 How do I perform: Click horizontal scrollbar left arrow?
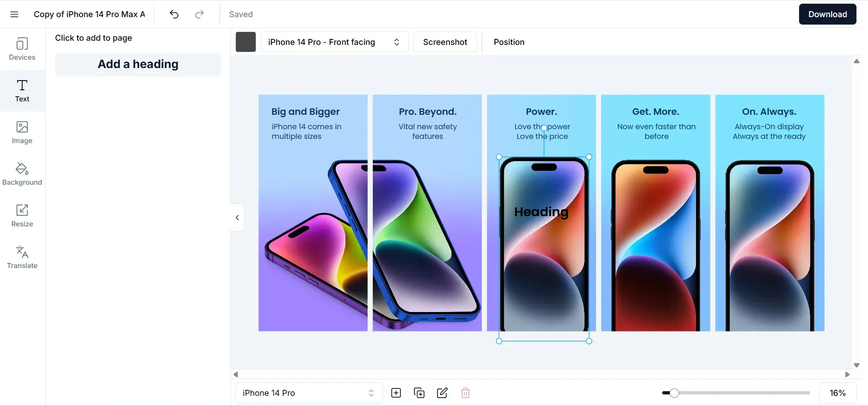236,375
